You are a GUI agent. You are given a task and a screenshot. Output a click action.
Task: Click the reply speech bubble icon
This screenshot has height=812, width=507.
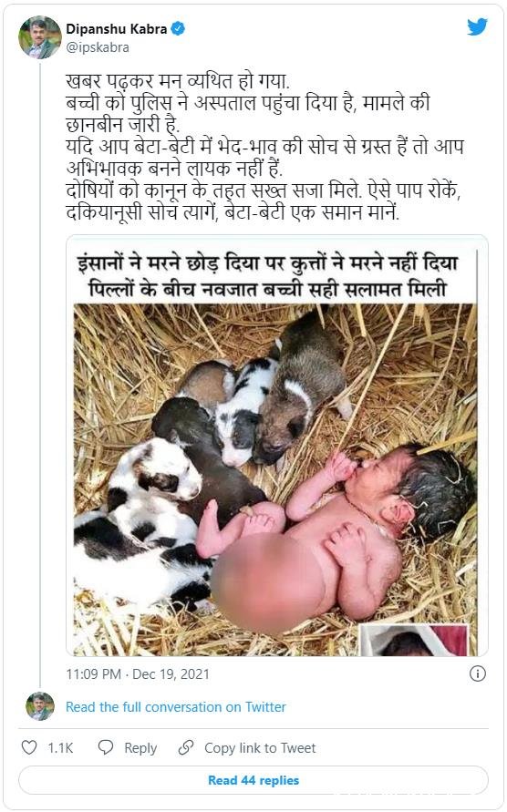coord(106,747)
